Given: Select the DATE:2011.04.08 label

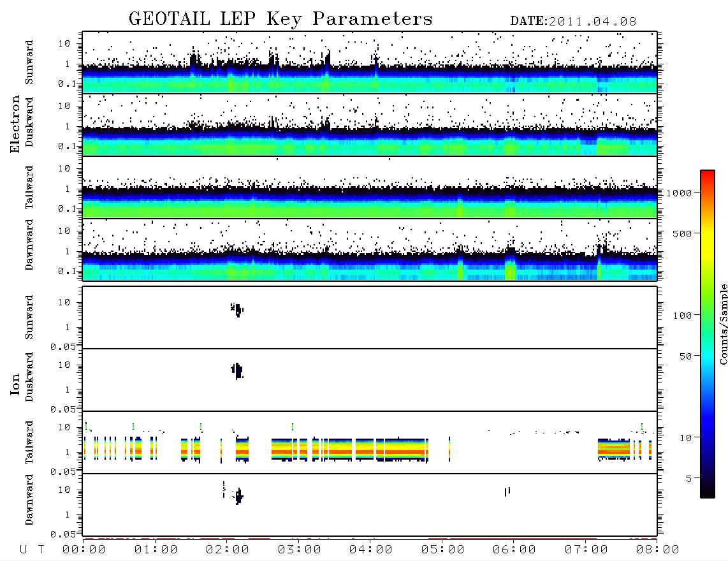Looking at the screenshot, I should 573,22.
